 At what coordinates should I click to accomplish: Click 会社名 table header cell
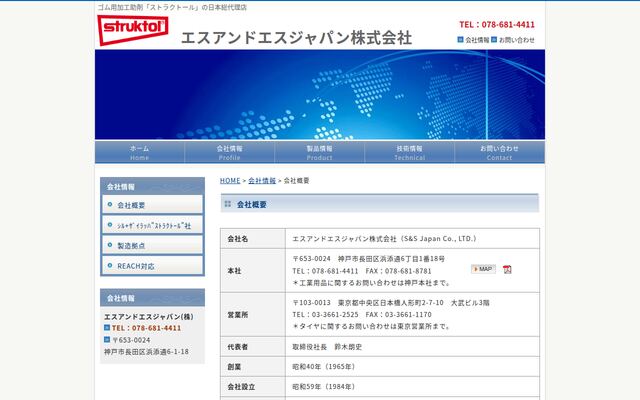[x=253, y=239]
